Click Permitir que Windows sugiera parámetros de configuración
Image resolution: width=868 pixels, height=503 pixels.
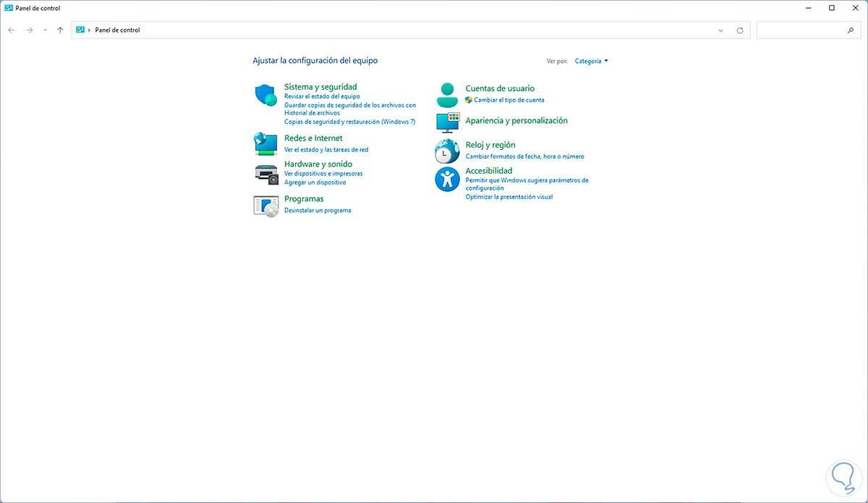527,184
